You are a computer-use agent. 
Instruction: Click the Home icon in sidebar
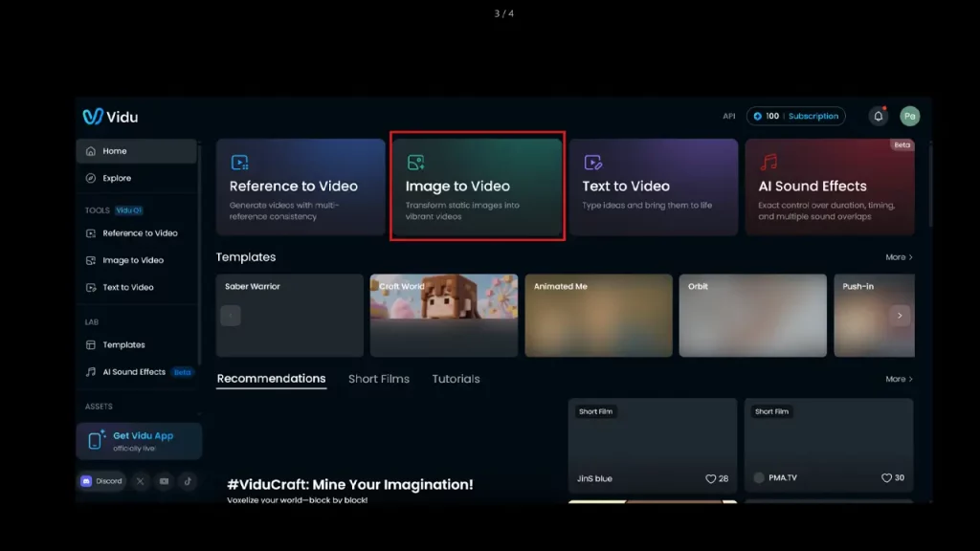click(91, 151)
